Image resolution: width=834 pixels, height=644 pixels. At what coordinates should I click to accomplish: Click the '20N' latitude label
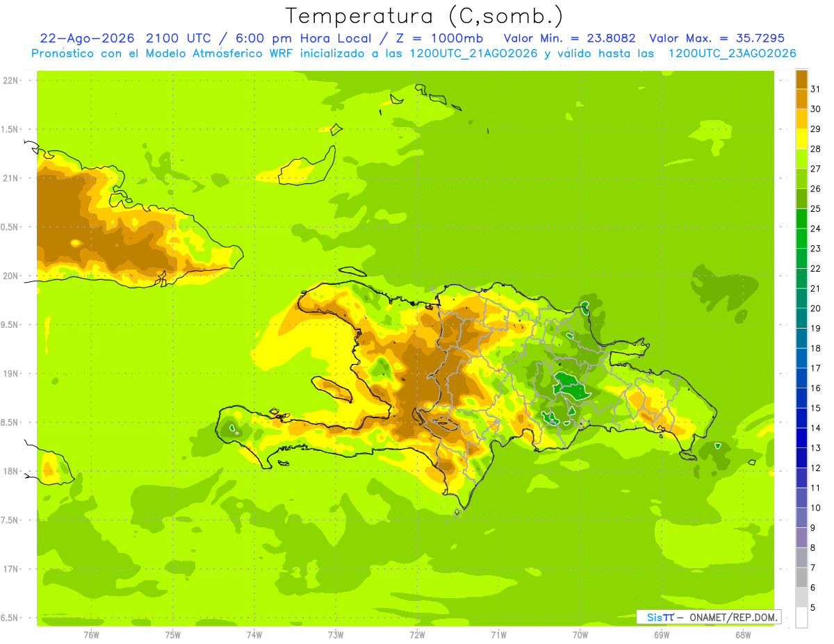(x=10, y=276)
